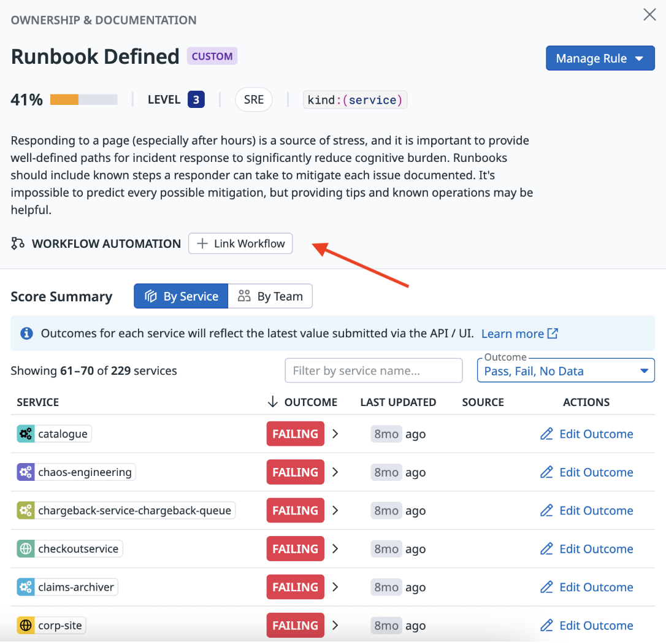This screenshot has width=666, height=644.
Task: Open the Outcome filter dropdown
Action: (565, 370)
